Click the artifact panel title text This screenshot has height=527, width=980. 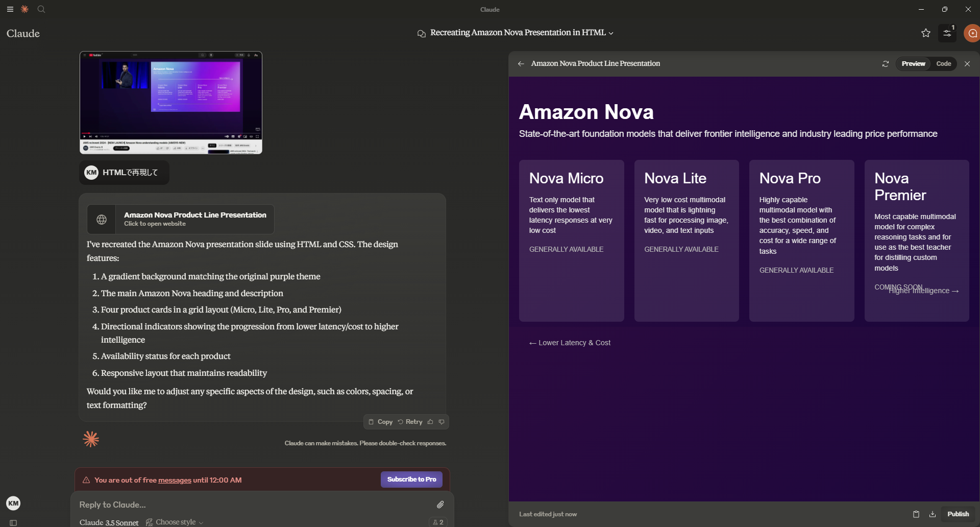[x=595, y=64]
